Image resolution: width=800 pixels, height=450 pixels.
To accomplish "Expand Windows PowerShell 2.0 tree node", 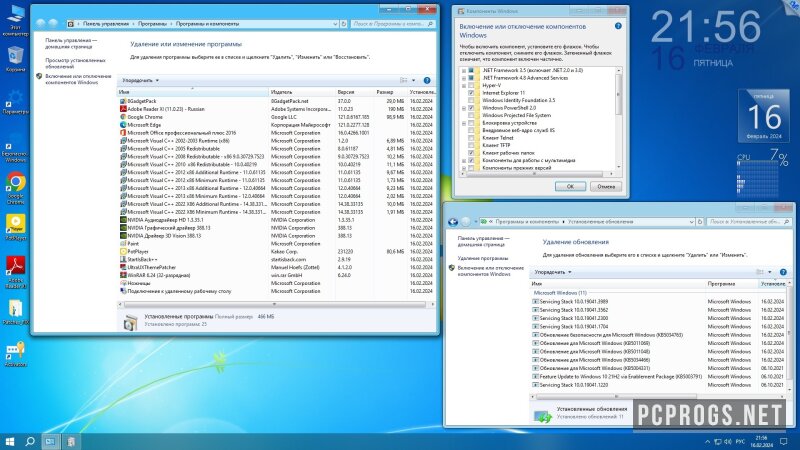I will click(x=464, y=108).
